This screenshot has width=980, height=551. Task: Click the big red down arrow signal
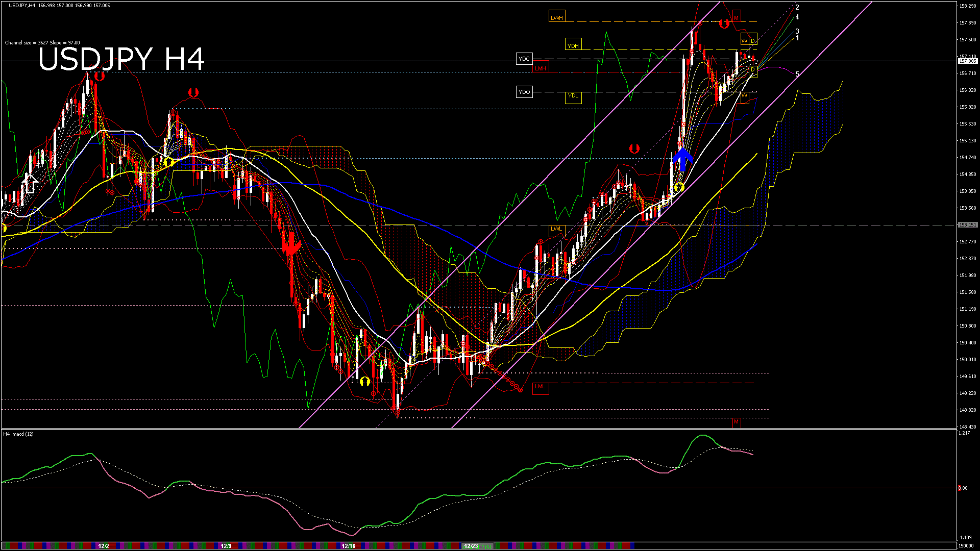click(x=291, y=245)
